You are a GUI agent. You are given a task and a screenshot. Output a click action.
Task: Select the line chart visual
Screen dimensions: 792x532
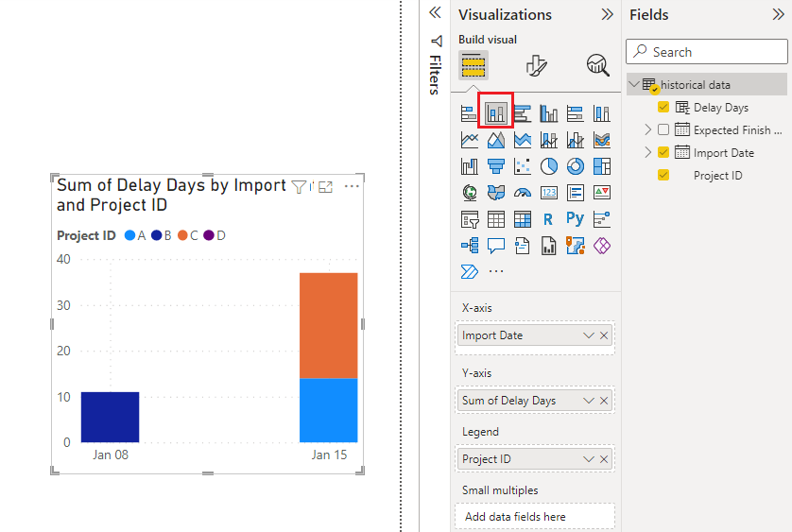(x=469, y=140)
